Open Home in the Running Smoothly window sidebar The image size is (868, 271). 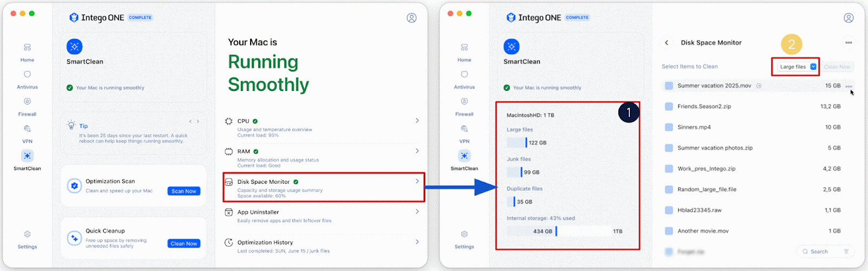click(x=27, y=53)
